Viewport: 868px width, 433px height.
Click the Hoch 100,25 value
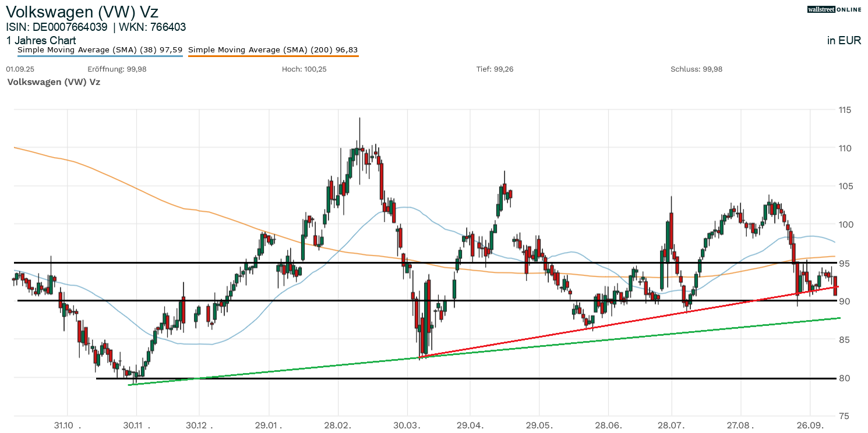click(304, 69)
